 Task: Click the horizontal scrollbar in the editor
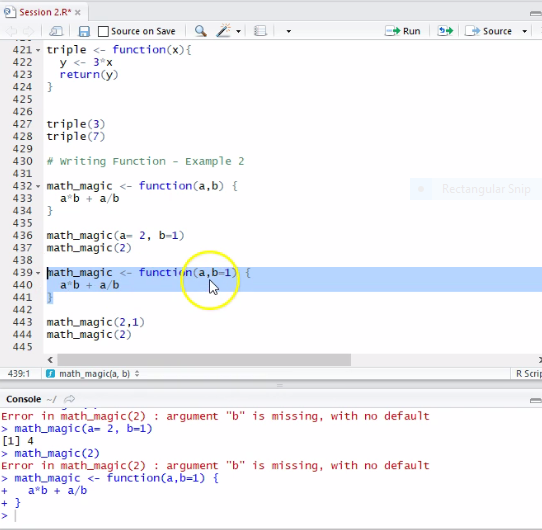coord(204,360)
